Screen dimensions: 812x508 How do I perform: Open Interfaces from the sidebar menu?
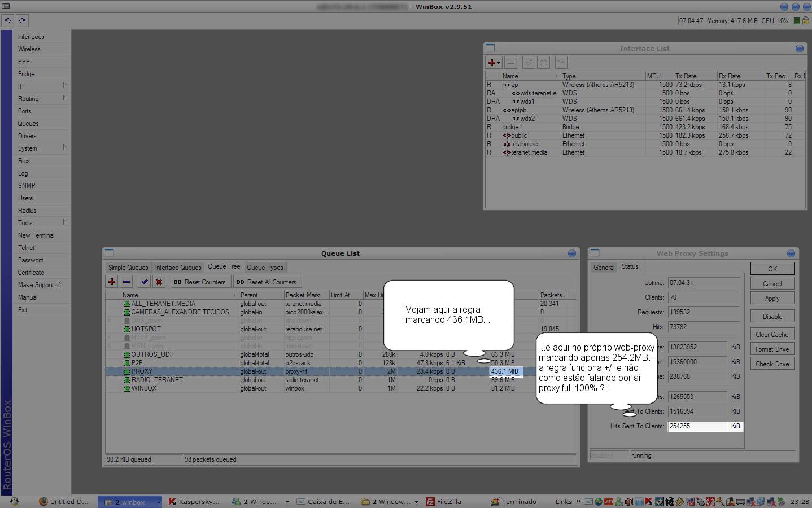(x=31, y=37)
